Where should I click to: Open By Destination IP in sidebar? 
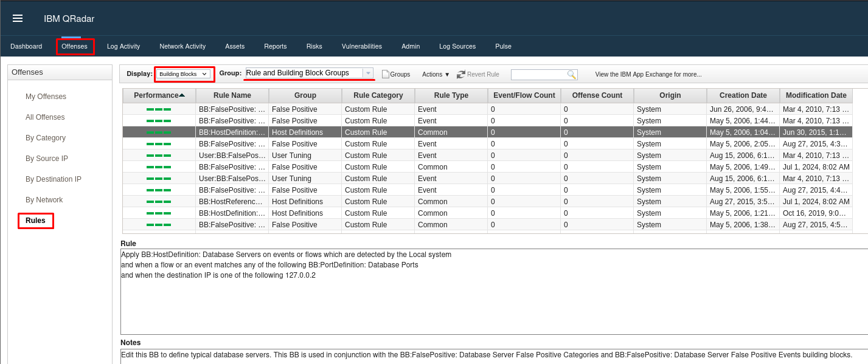(x=54, y=179)
